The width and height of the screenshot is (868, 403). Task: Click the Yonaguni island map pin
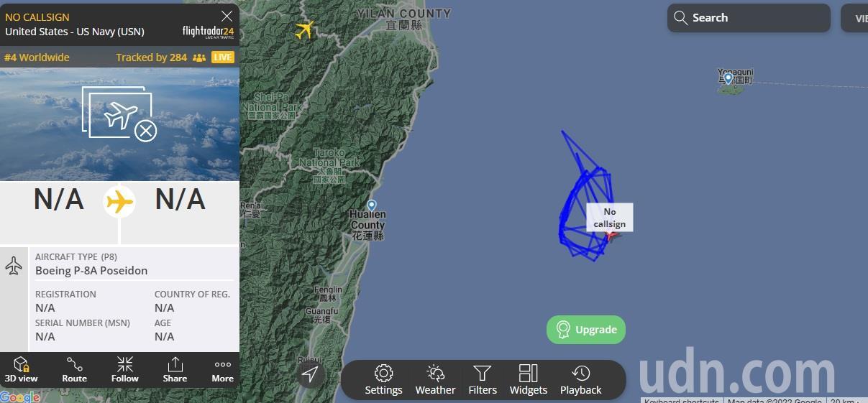(728, 78)
